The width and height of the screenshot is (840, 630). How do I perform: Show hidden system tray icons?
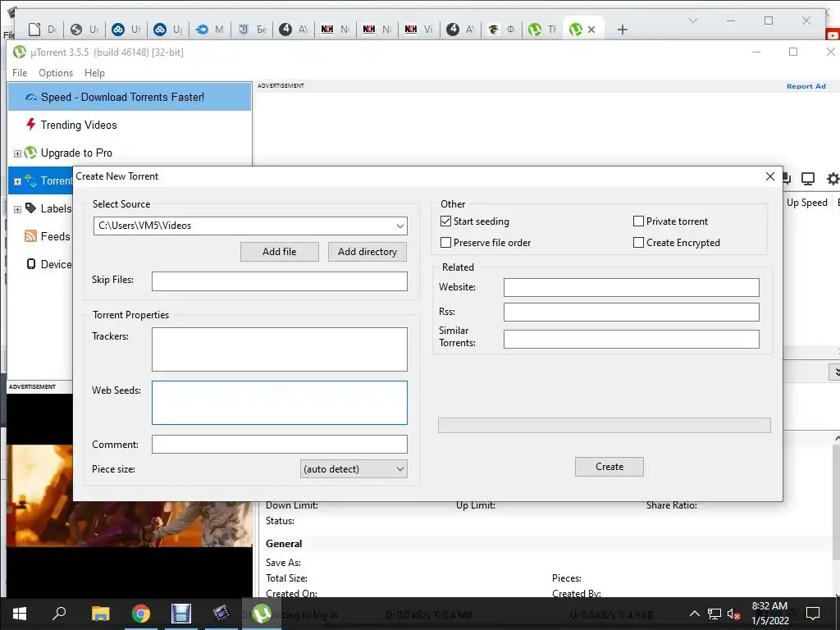tap(694, 614)
